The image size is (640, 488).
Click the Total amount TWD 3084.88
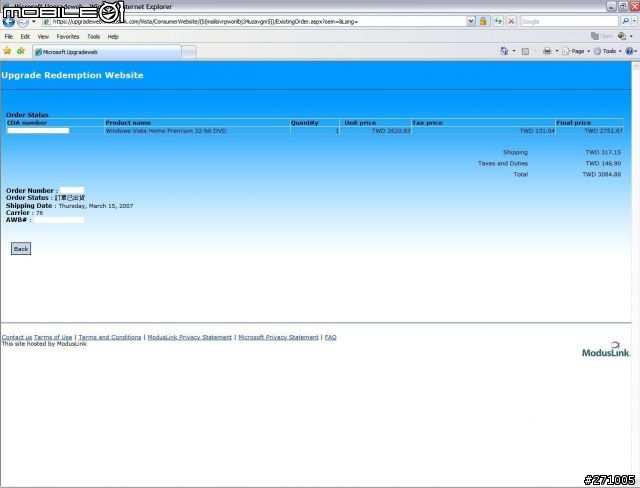coord(601,174)
